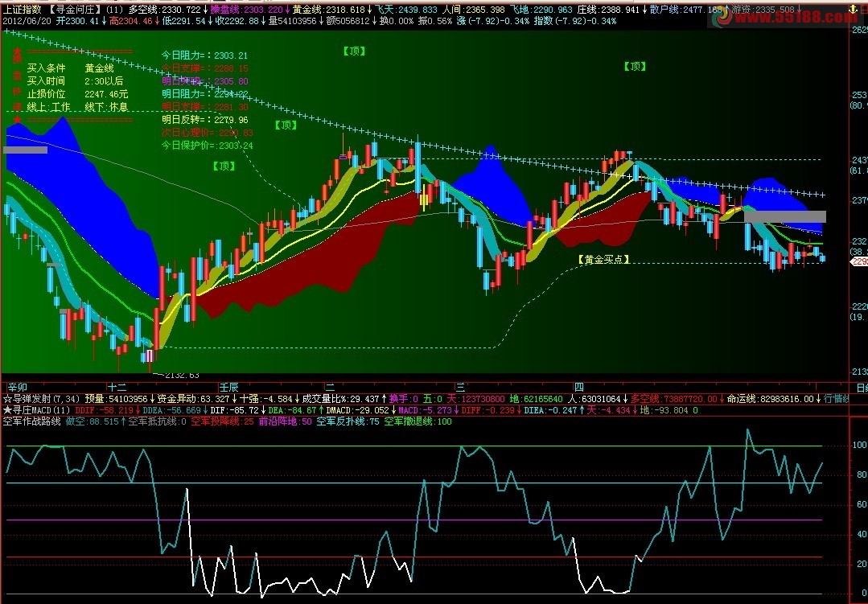Click the low price 低2291.54
Viewport: 868px width, 604px height.
[183, 21]
